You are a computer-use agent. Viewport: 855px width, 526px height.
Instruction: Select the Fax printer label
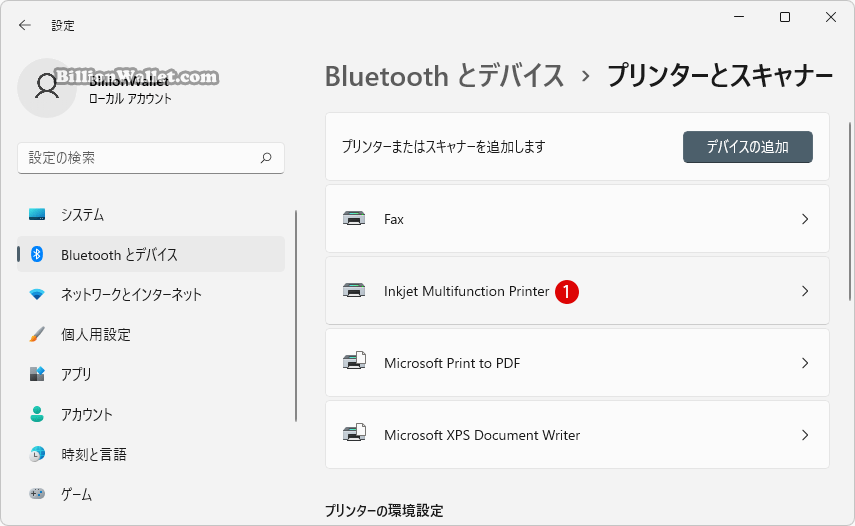(x=394, y=219)
